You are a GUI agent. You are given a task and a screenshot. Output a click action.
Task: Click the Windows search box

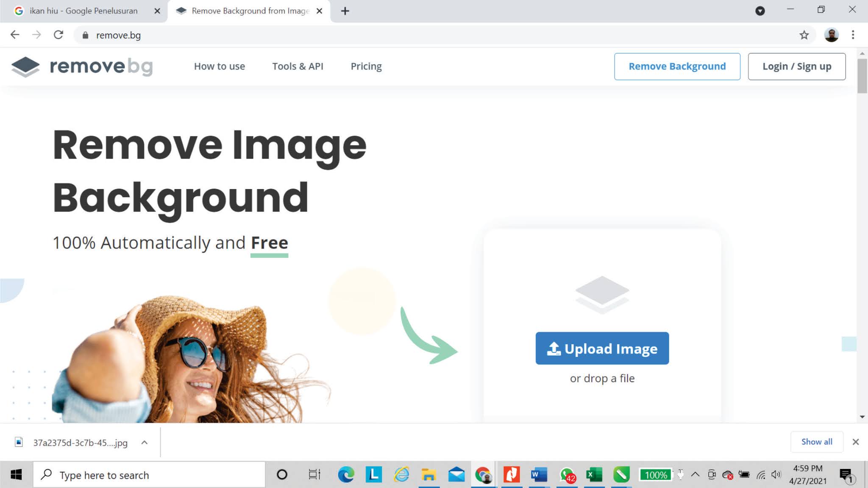(148, 475)
